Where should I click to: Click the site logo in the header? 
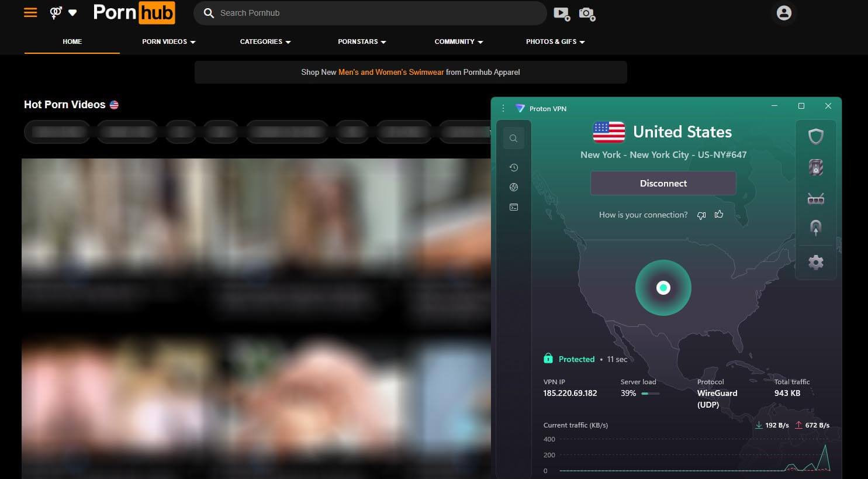pos(134,13)
